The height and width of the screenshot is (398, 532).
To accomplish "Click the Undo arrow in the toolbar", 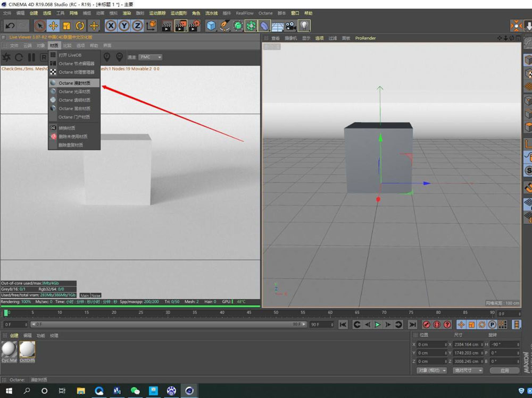I will (x=10, y=26).
